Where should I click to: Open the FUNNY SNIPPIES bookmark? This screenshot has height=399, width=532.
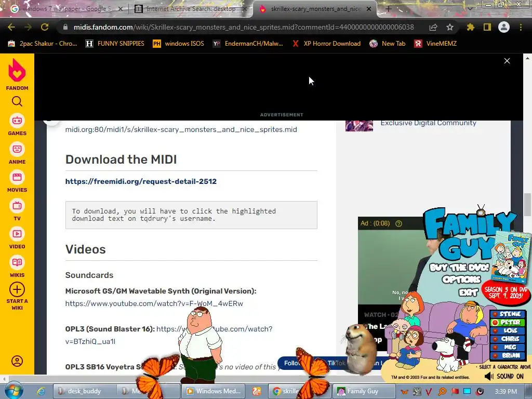[115, 44]
